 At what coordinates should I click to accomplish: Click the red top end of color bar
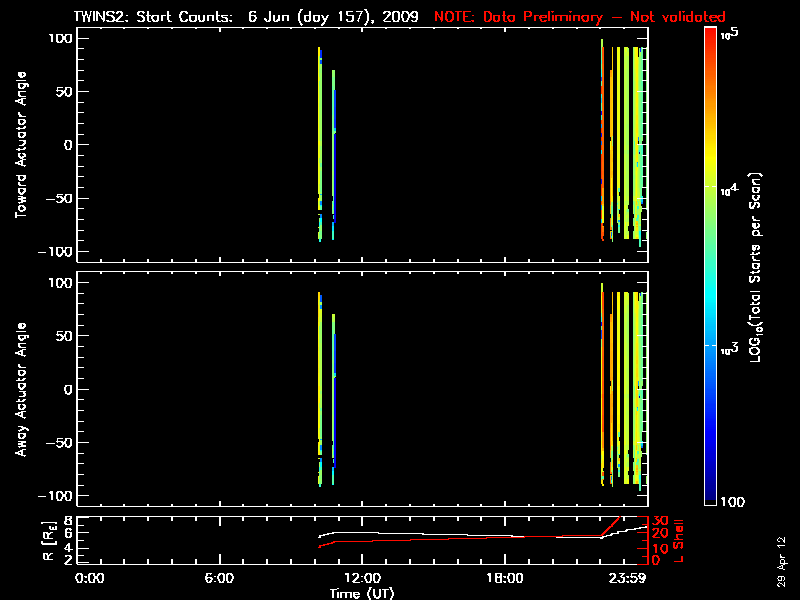click(710, 34)
